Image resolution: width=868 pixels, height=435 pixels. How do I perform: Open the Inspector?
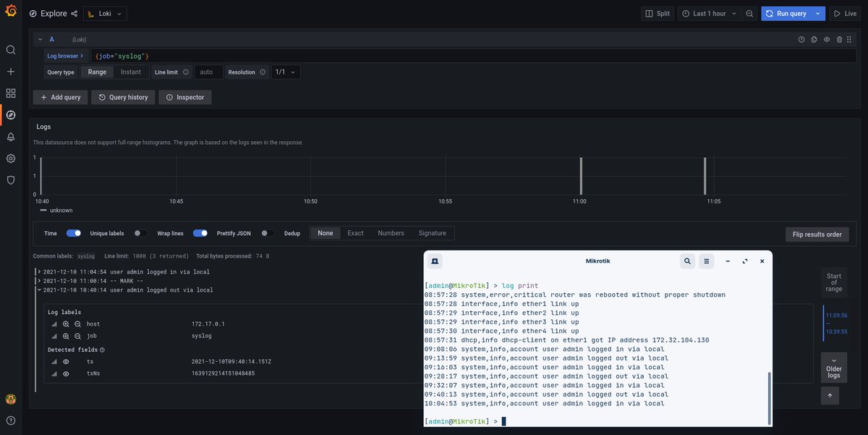coord(185,97)
